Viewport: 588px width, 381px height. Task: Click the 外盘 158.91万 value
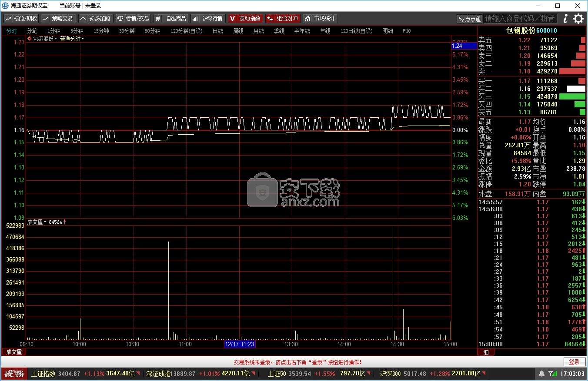click(x=517, y=194)
